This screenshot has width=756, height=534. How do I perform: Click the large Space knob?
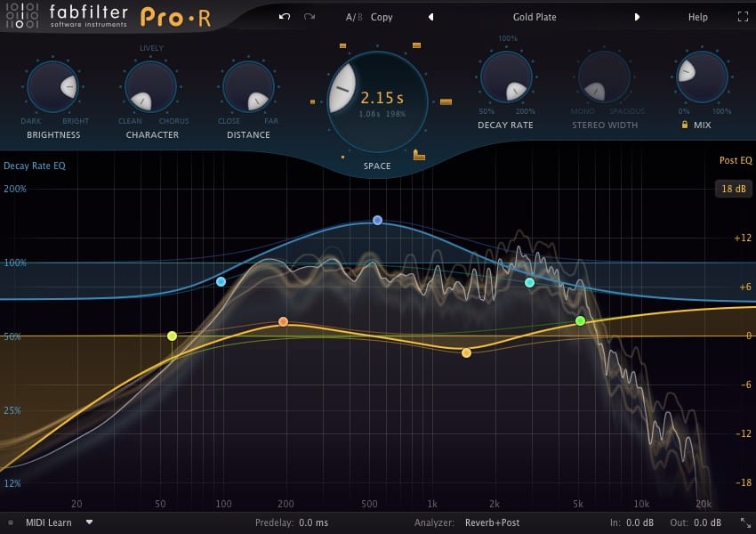(x=377, y=101)
